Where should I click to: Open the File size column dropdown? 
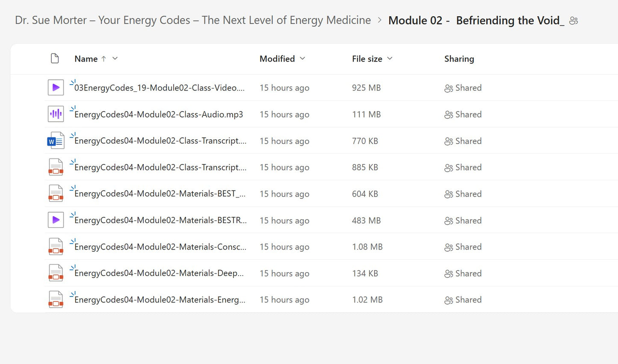(x=390, y=59)
